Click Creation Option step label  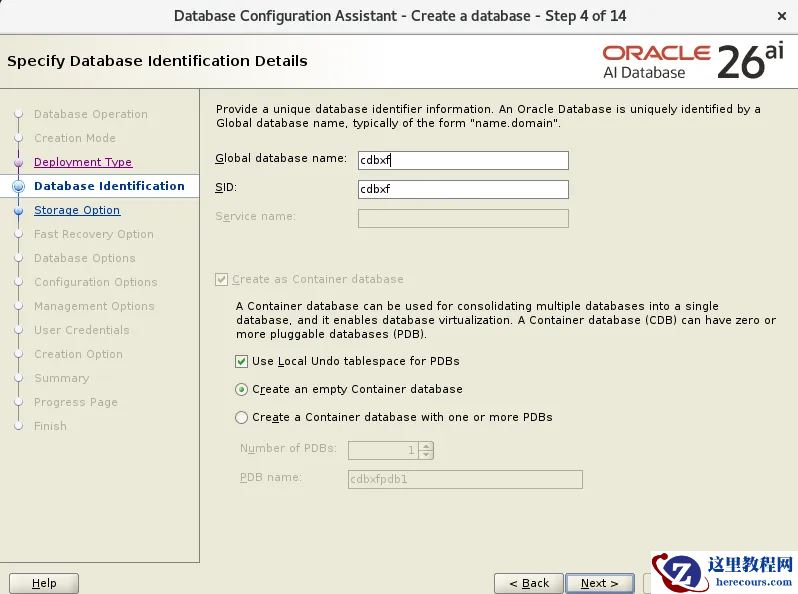78,354
